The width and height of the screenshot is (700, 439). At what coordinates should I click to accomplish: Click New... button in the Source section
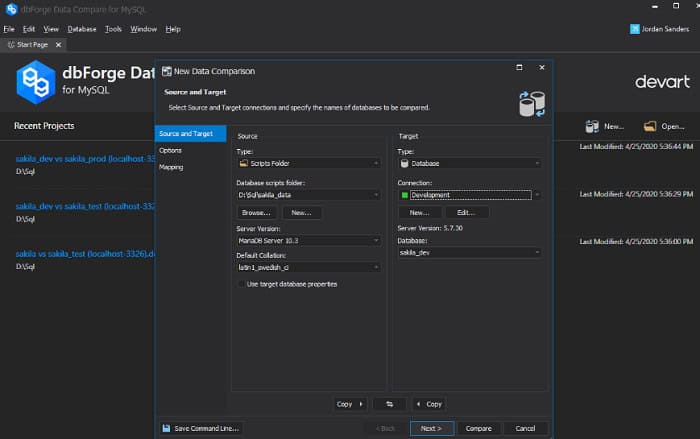pos(301,213)
